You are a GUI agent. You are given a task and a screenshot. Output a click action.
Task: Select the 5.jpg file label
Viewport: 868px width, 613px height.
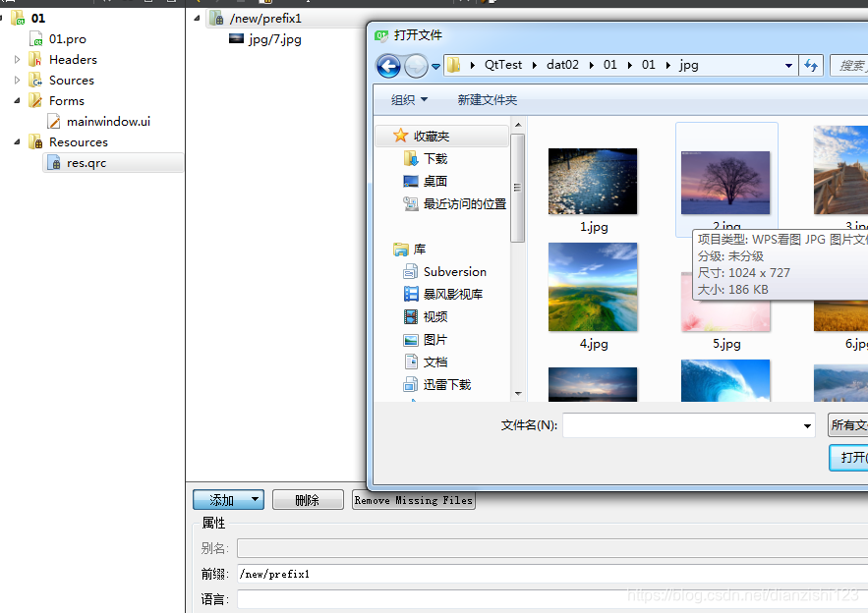(726, 344)
